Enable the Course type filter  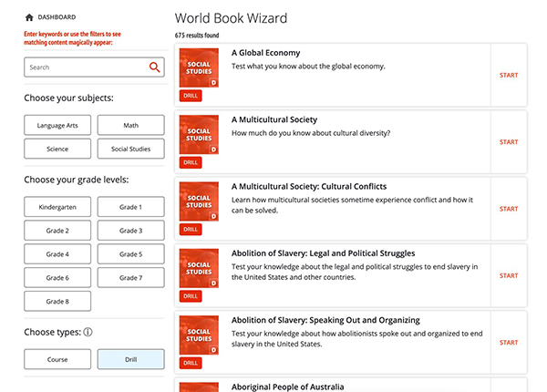(57, 359)
